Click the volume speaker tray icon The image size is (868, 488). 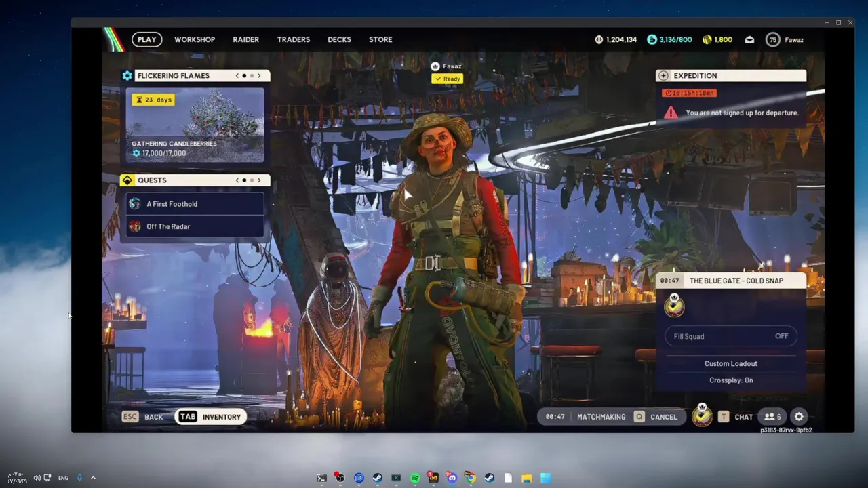(37, 478)
